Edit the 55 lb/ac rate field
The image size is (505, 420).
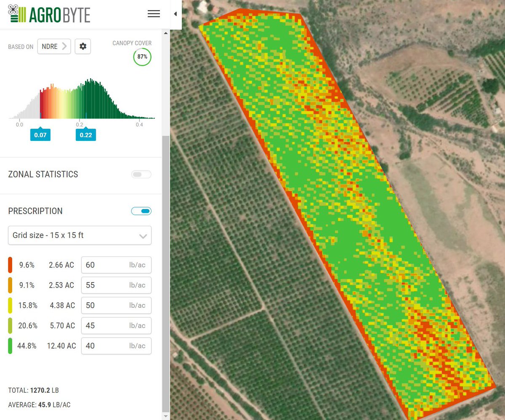coord(116,285)
